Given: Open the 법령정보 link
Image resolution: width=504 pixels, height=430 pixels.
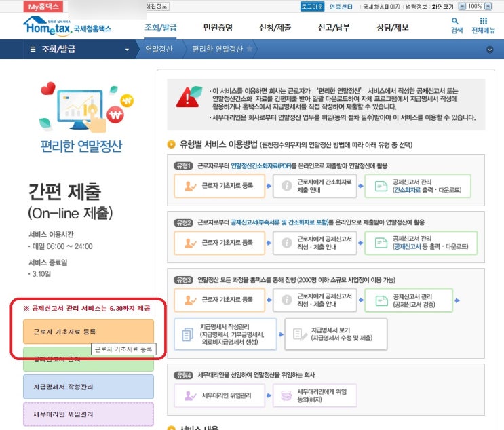Looking at the screenshot, I should pyautogui.click(x=416, y=7).
